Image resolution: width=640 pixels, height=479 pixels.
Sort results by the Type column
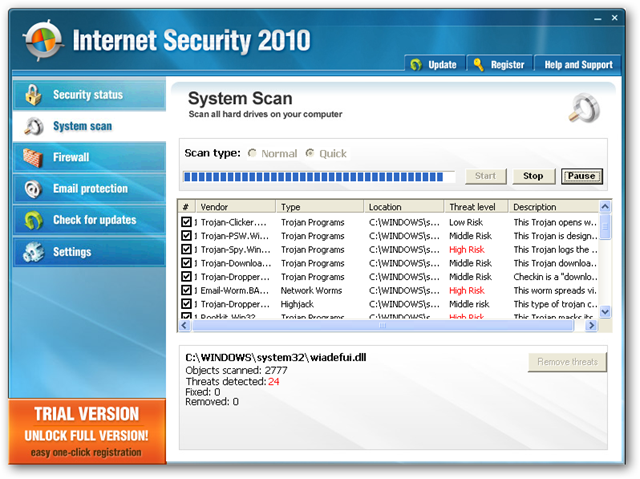click(320, 207)
